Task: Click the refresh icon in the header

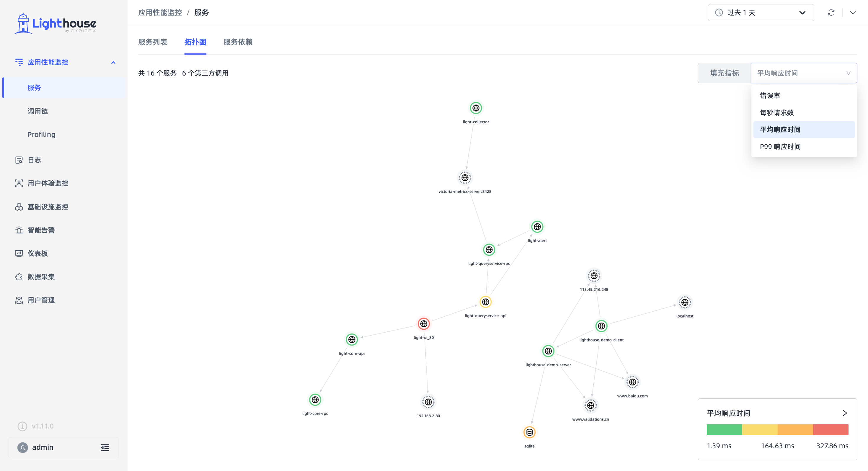Action: (x=831, y=13)
